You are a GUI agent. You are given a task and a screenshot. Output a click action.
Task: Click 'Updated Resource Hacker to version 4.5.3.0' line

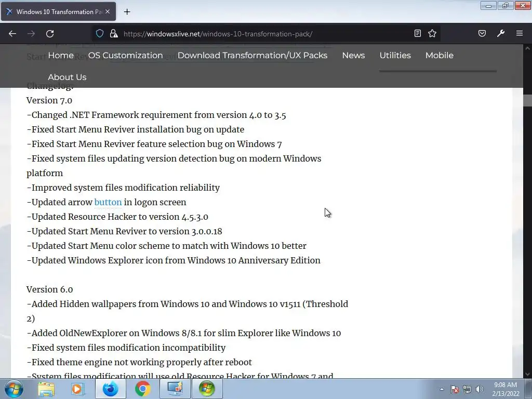tap(117, 217)
